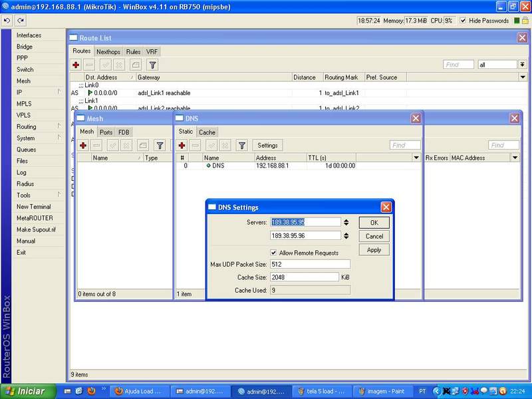Select route with gateway adsl_Link1 reachable
This screenshot has height=399, width=532.
tap(299, 92)
